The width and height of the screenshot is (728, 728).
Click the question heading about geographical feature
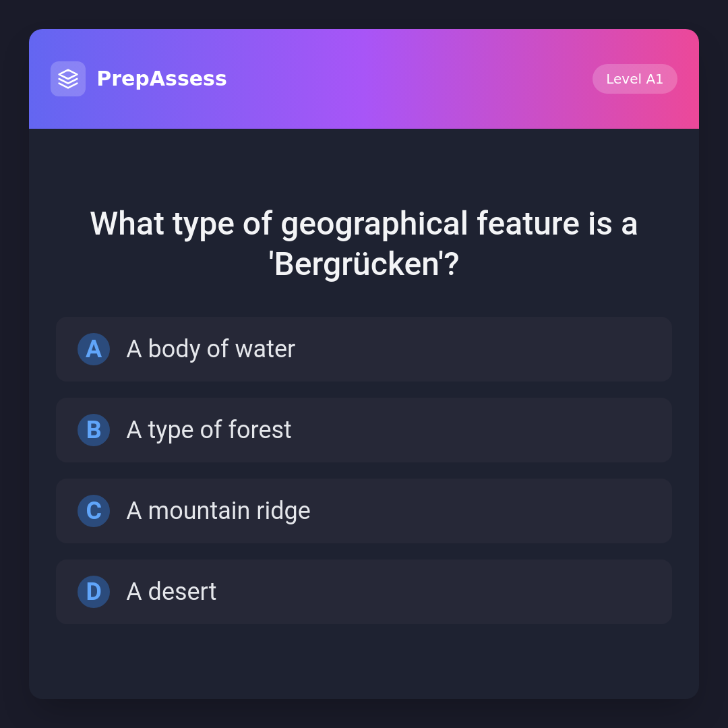tap(364, 224)
